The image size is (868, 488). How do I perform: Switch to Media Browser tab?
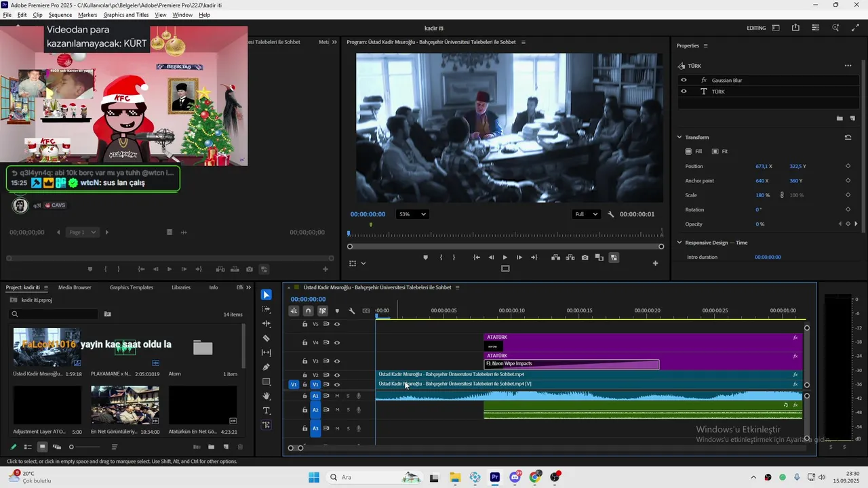point(75,287)
